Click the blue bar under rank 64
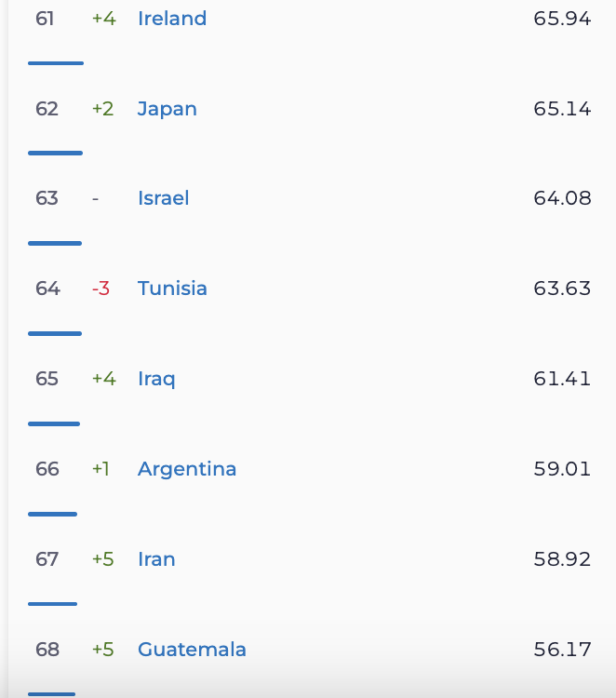This screenshot has width=616, height=698. pos(55,333)
